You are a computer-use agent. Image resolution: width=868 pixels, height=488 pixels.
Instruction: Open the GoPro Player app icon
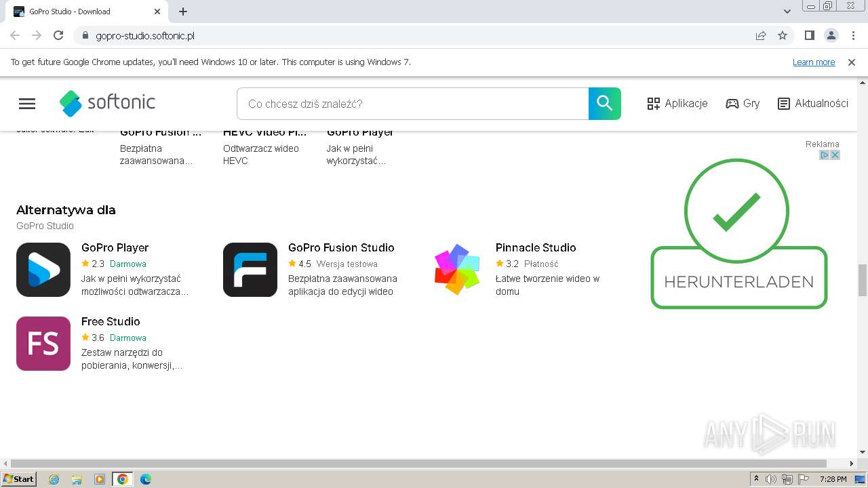[43, 270]
